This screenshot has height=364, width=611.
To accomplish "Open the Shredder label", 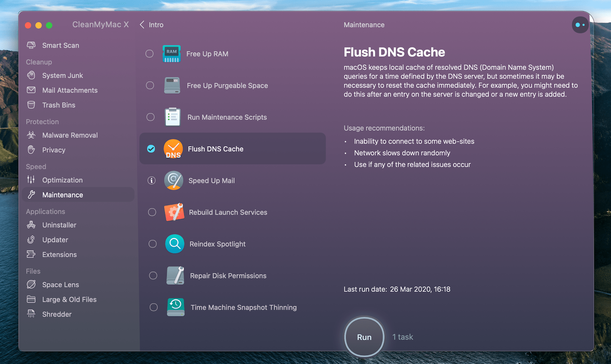I will coord(57,314).
